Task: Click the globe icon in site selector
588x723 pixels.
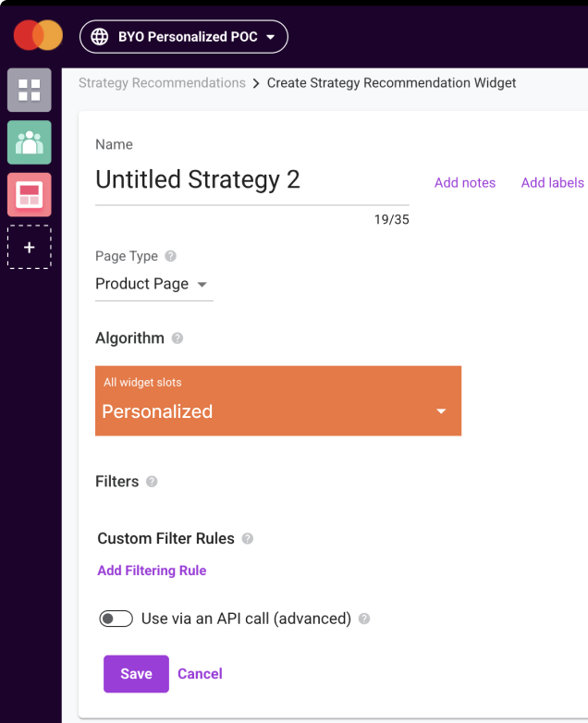Action: click(x=100, y=36)
